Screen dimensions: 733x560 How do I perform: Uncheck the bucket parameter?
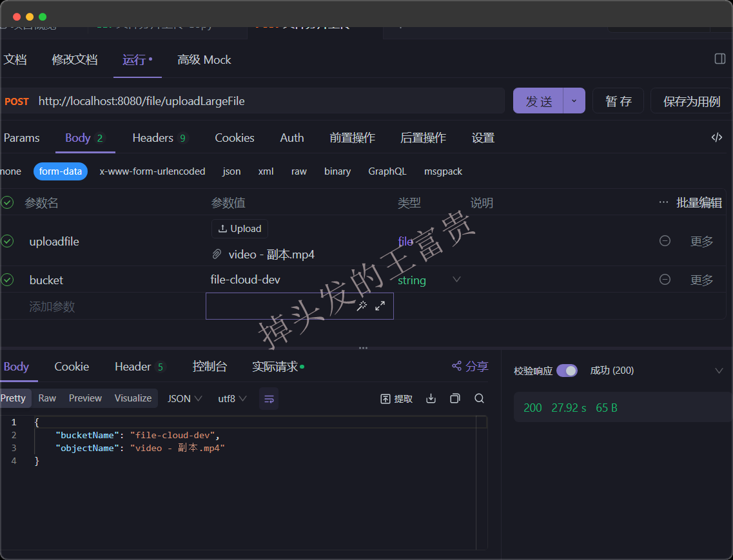click(7, 280)
